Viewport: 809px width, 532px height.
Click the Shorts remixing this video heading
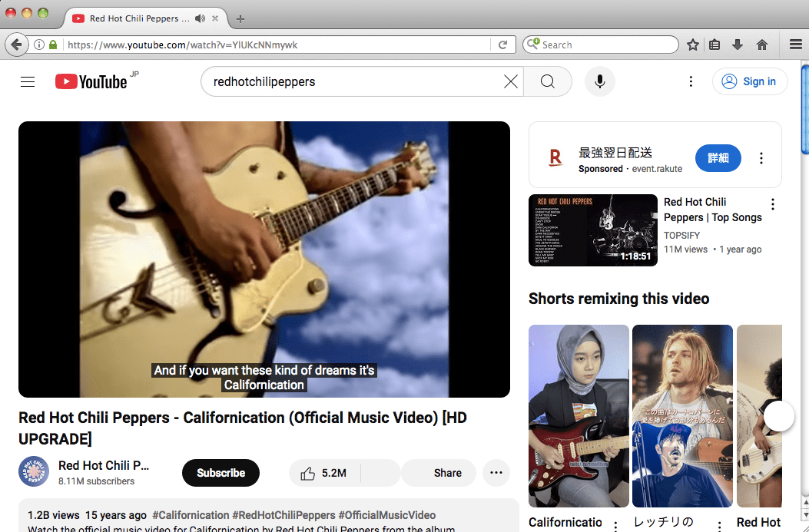pyautogui.click(x=618, y=299)
